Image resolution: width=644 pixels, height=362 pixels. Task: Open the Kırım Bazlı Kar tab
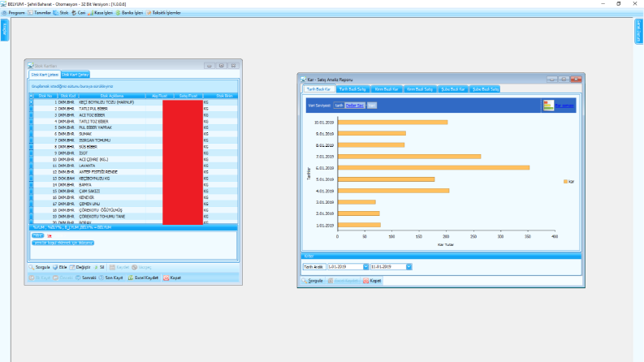(386, 89)
